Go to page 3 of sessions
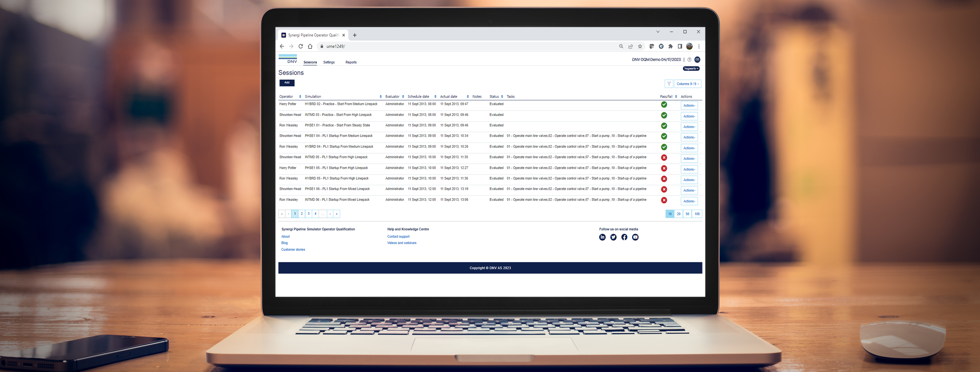 pyautogui.click(x=309, y=214)
